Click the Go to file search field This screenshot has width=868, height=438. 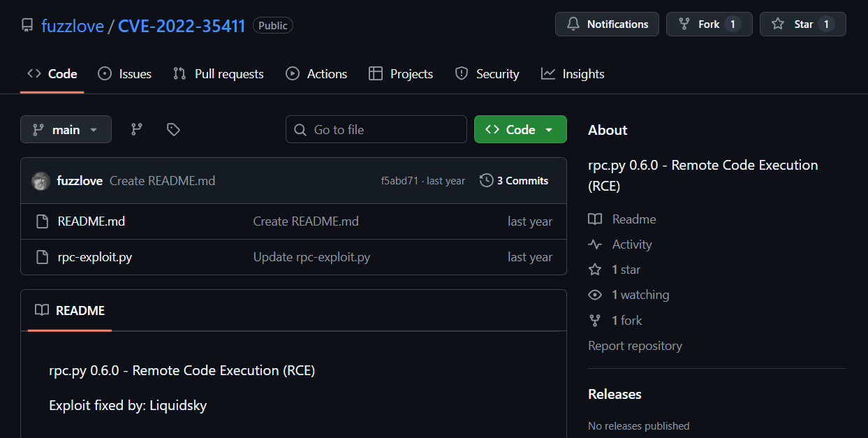click(x=376, y=130)
